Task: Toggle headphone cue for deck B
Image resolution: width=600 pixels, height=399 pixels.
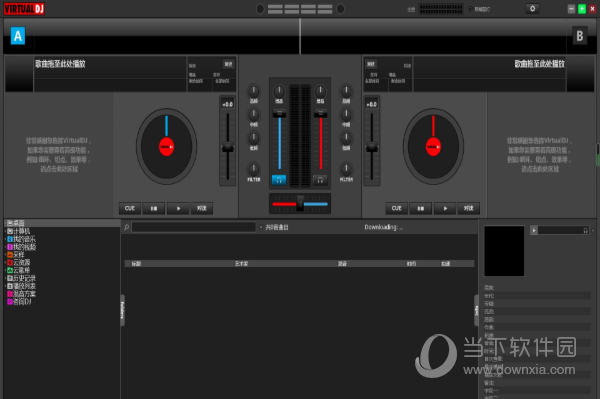Action: [x=320, y=180]
